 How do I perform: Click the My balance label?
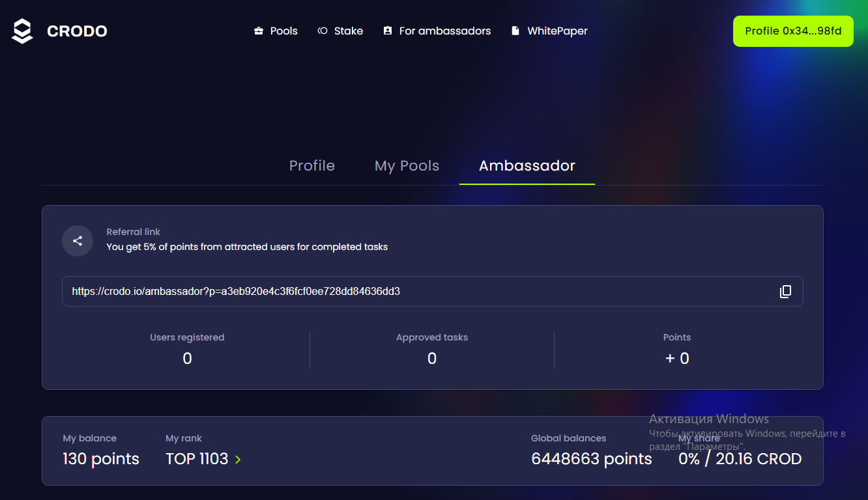click(89, 438)
